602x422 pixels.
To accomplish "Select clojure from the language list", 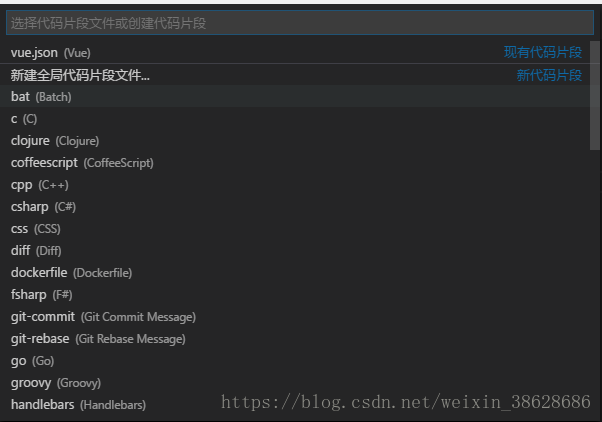I will coord(55,141).
